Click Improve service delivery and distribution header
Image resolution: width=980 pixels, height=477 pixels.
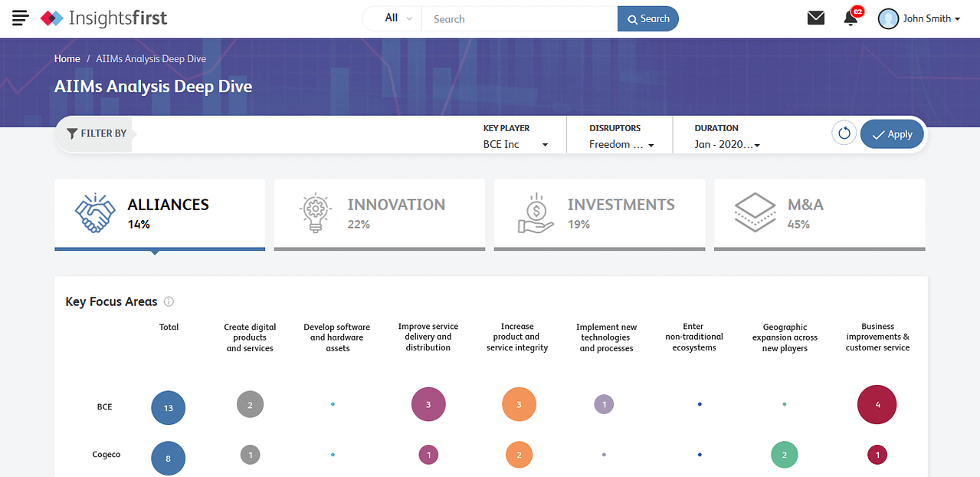click(428, 337)
